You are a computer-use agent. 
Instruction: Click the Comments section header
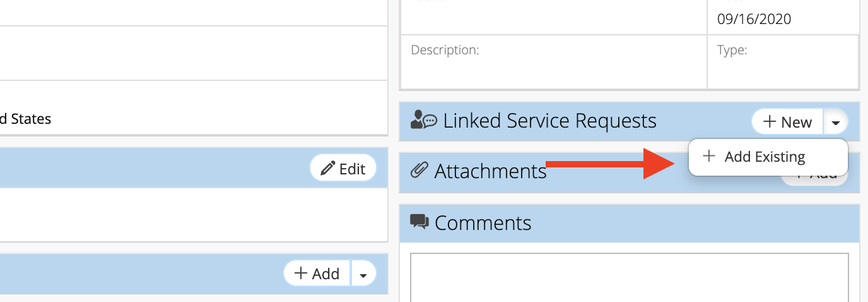coord(630,223)
